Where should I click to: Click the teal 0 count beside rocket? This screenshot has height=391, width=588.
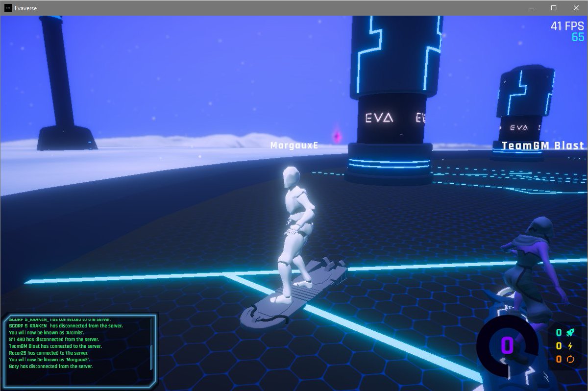point(559,333)
